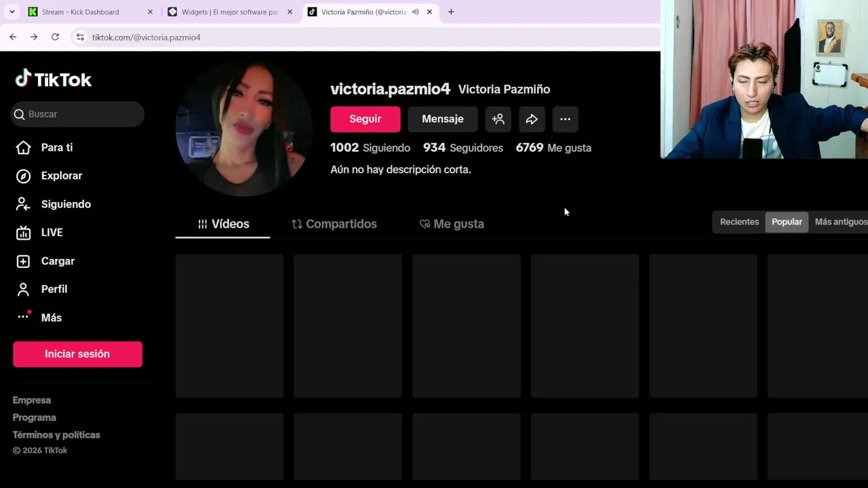
Task: Close the Widgets tab
Action: click(x=290, y=12)
